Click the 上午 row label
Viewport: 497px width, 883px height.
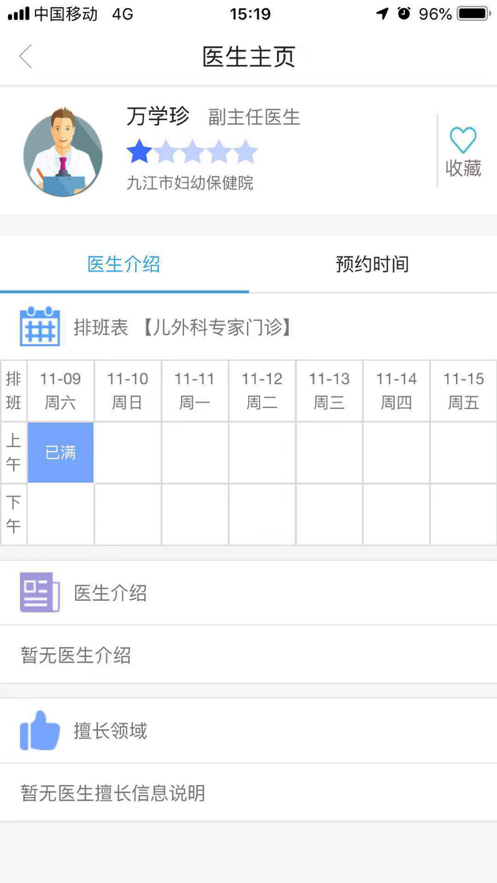14,452
